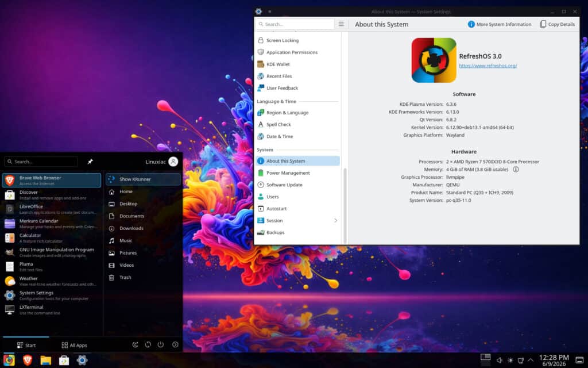
Task: Focus the System Settings search field
Action: click(295, 24)
